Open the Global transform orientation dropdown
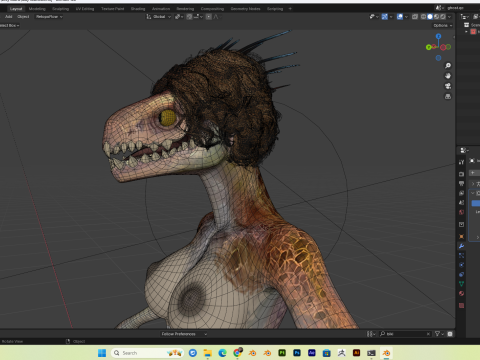The width and height of the screenshot is (480, 360). pyautogui.click(x=159, y=17)
